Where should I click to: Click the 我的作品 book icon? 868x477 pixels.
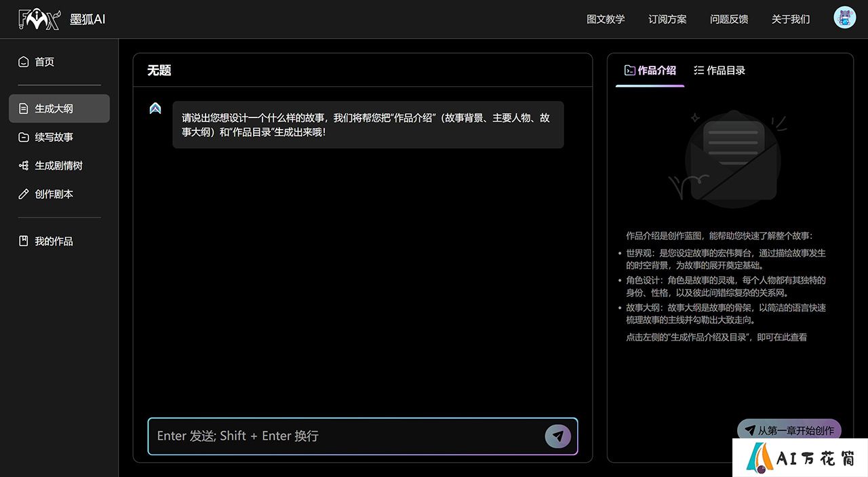coord(24,242)
